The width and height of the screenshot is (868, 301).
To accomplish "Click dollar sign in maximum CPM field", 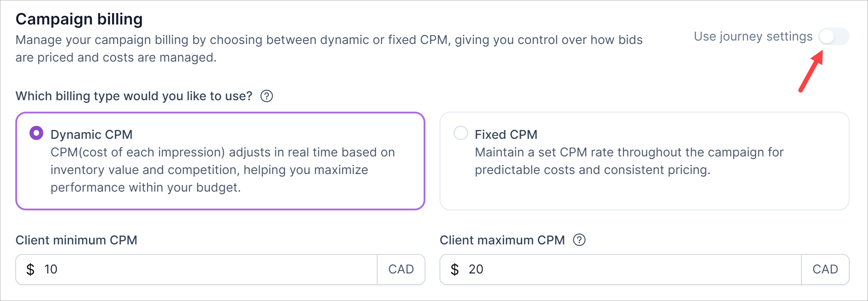I will pos(454,269).
